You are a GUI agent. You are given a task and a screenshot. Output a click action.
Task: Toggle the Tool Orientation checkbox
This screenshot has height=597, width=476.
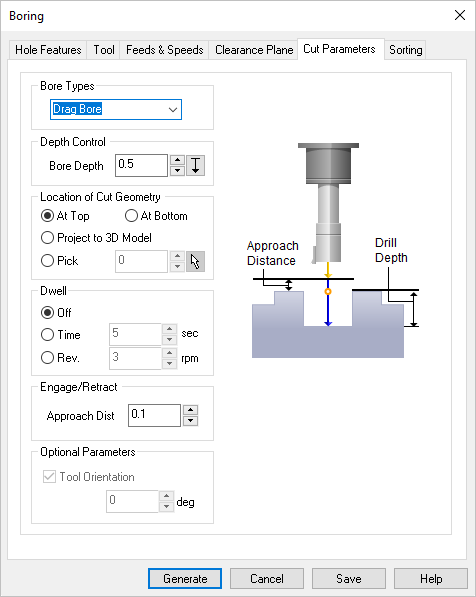50,477
